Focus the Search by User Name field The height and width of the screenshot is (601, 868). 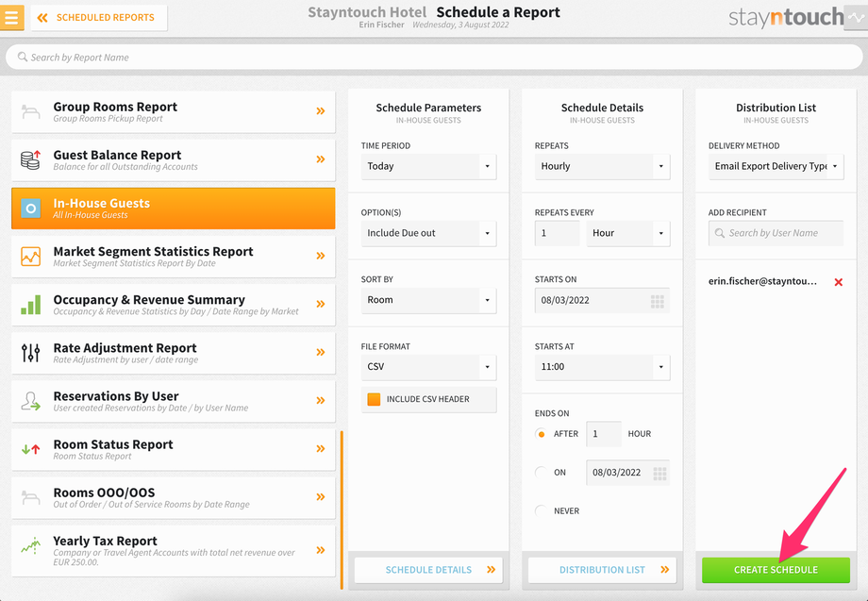pyautogui.click(x=776, y=233)
